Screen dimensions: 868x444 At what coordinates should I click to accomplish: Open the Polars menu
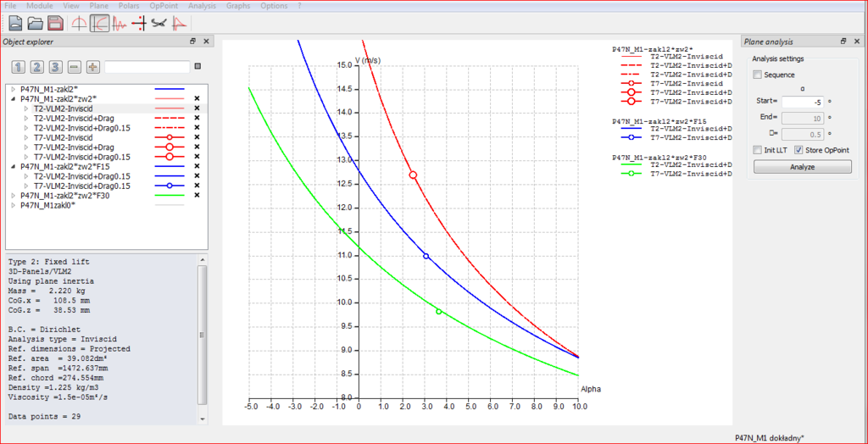[x=129, y=6]
